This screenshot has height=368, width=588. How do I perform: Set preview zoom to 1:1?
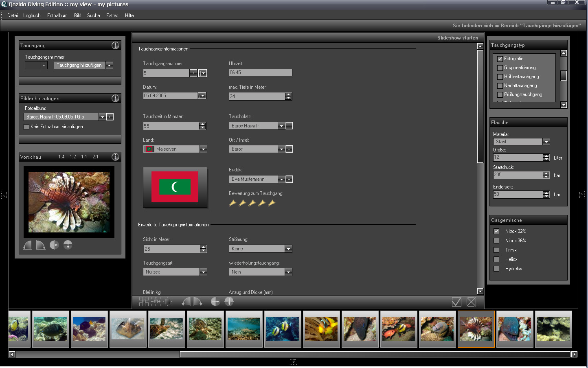coord(84,157)
